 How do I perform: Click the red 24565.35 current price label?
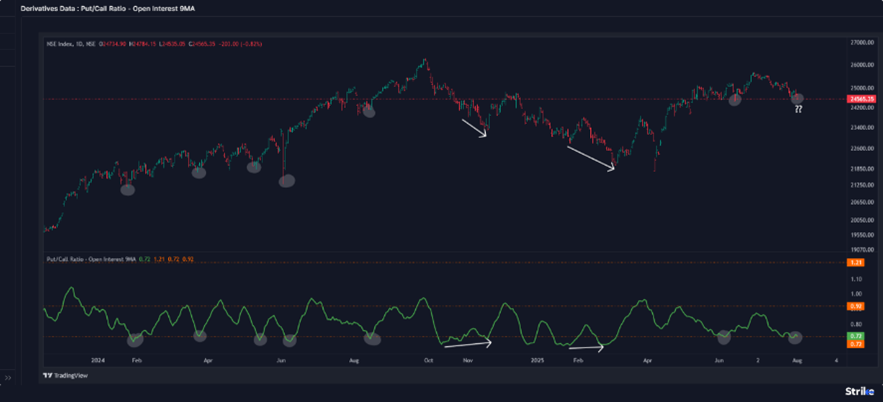[x=861, y=99]
